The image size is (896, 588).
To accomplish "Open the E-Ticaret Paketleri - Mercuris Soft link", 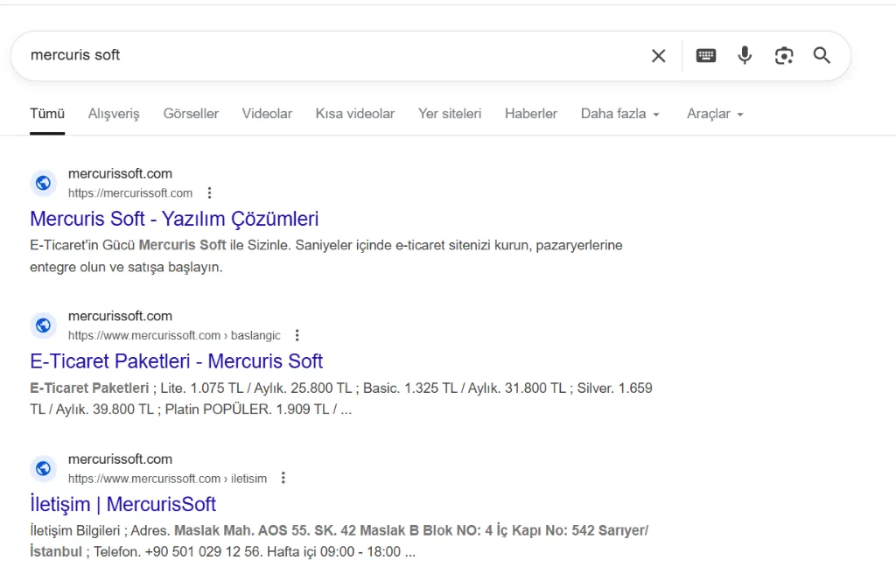I will (176, 361).
